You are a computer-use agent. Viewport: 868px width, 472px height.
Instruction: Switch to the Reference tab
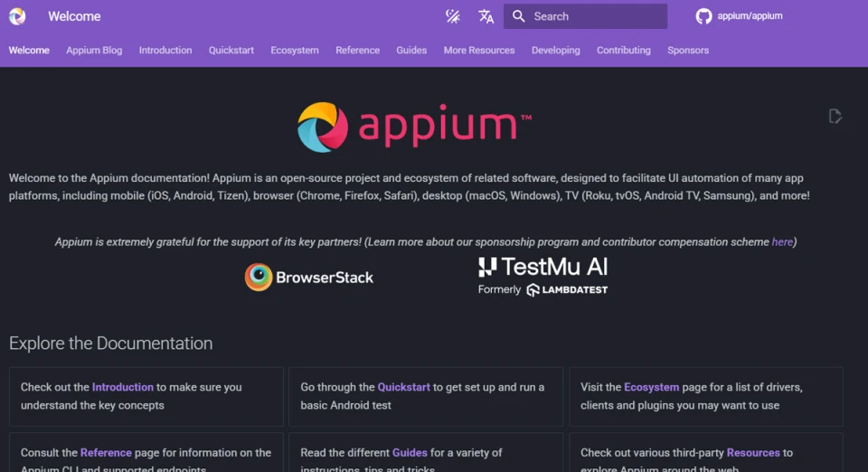click(358, 51)
